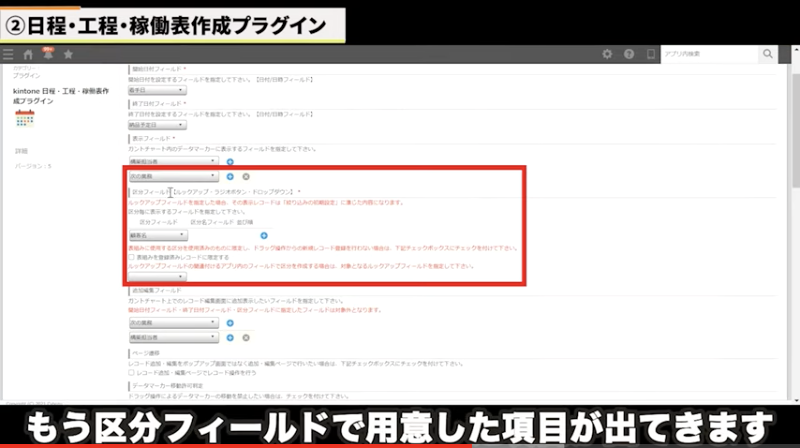Enable レコード追加・編集ページでレコード操作を行う checkbox

[132, 372]
